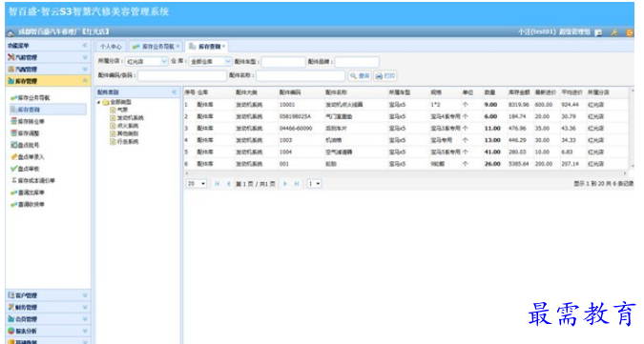Open 库存调整 in the sidebar

(25, 133)
